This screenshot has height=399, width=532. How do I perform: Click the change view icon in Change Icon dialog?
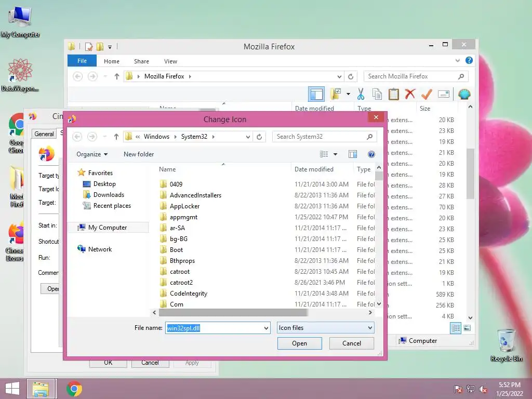[324, 154]
